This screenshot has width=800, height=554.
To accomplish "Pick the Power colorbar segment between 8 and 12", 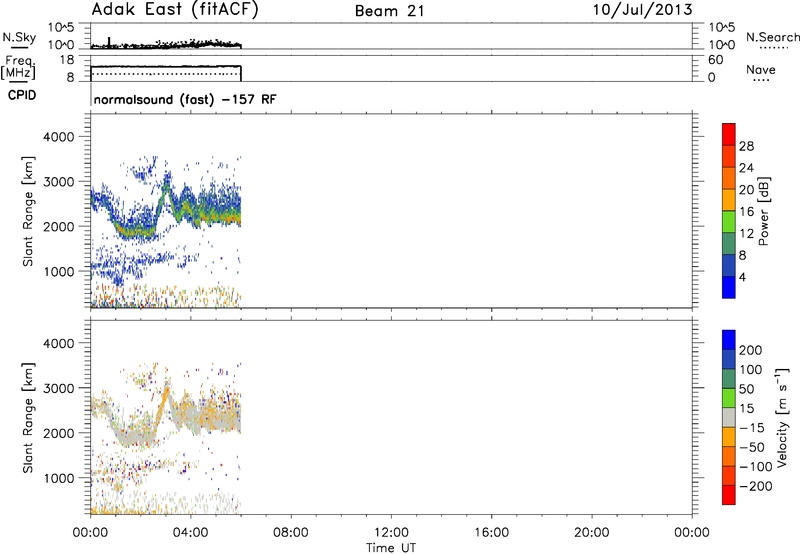I will pyautogui.click(x=729, y=243).
